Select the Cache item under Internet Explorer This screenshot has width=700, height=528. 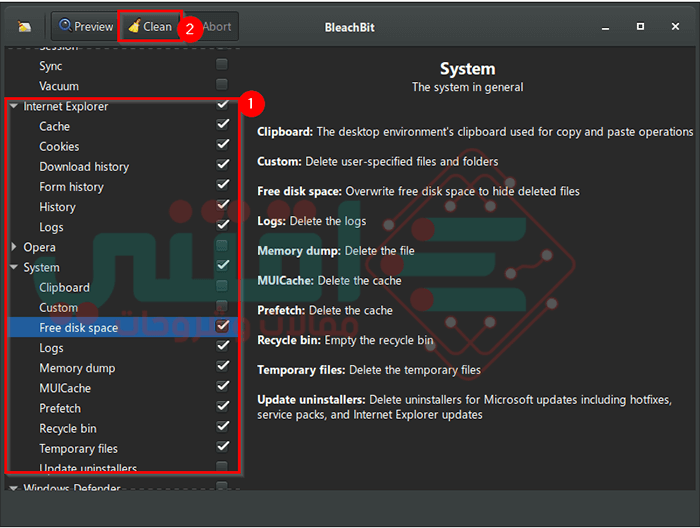coord(54,126)
